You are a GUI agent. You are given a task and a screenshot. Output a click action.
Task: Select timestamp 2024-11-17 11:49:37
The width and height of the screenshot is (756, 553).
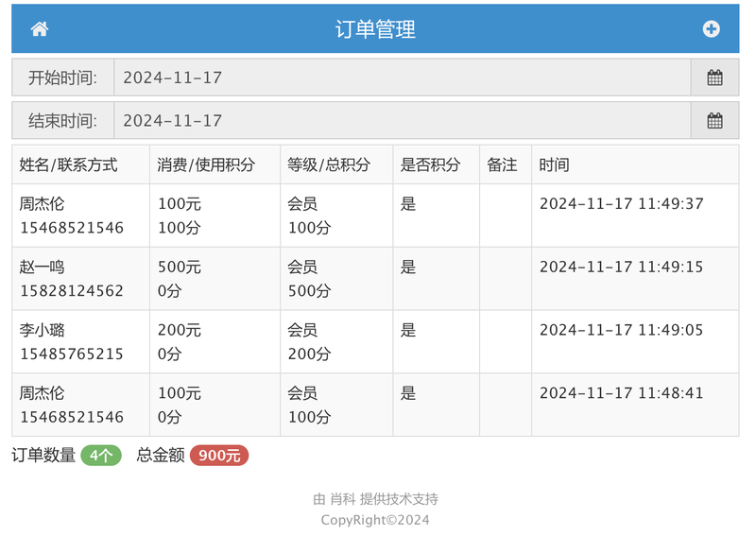click(622, 204)
